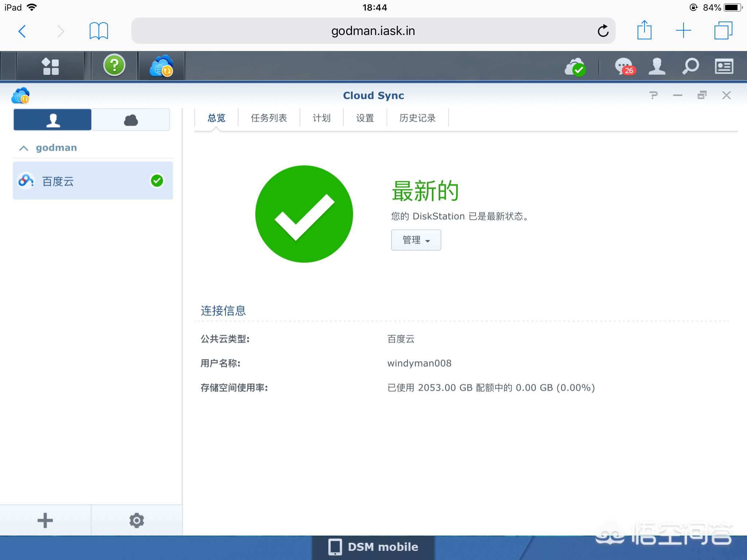The width and height of the screenshot is (747, 560).
Task: Open Safari bookmarks book icon
Action: click(x=99, y=31)
